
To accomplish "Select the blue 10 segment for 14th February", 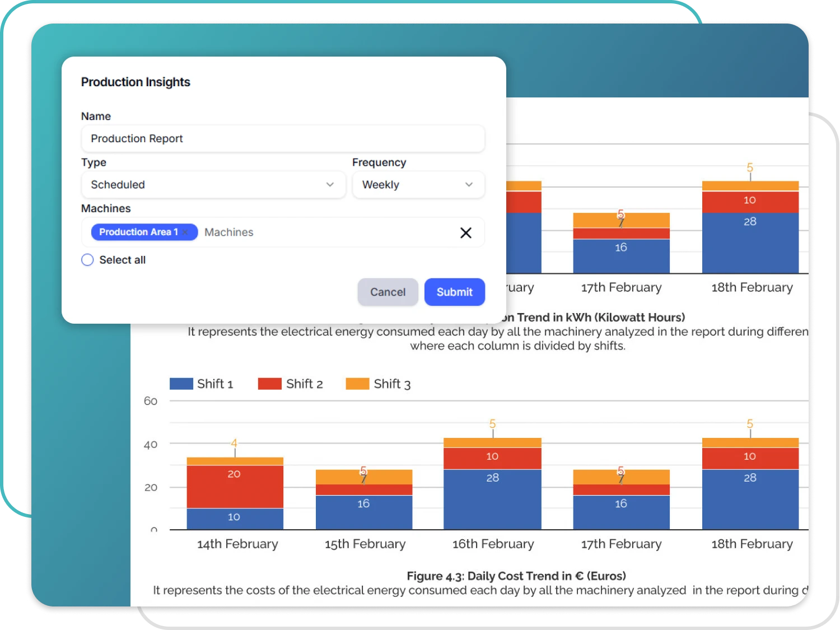I will pyautogui.click(x=235, y=519).
